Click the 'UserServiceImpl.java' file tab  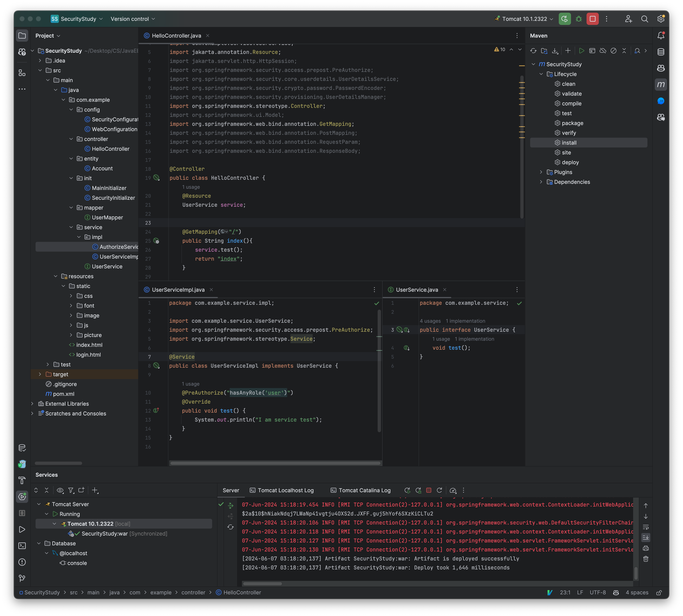click(177, 290)
